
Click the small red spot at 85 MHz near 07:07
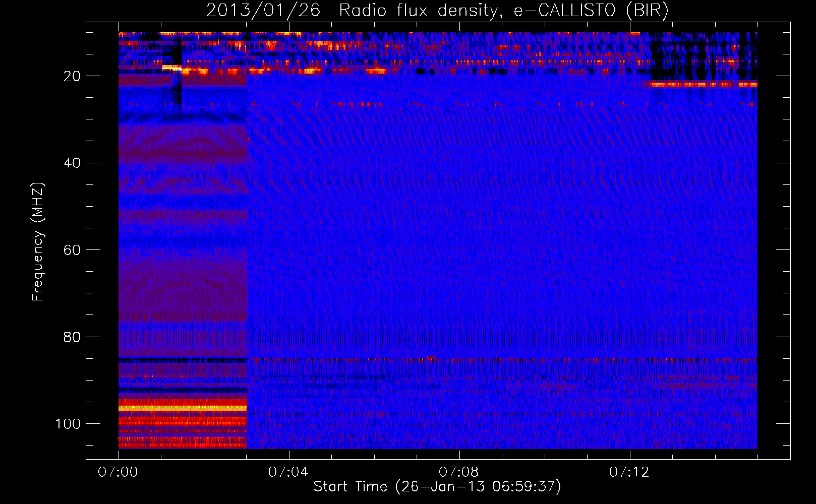tap(430, 359)
